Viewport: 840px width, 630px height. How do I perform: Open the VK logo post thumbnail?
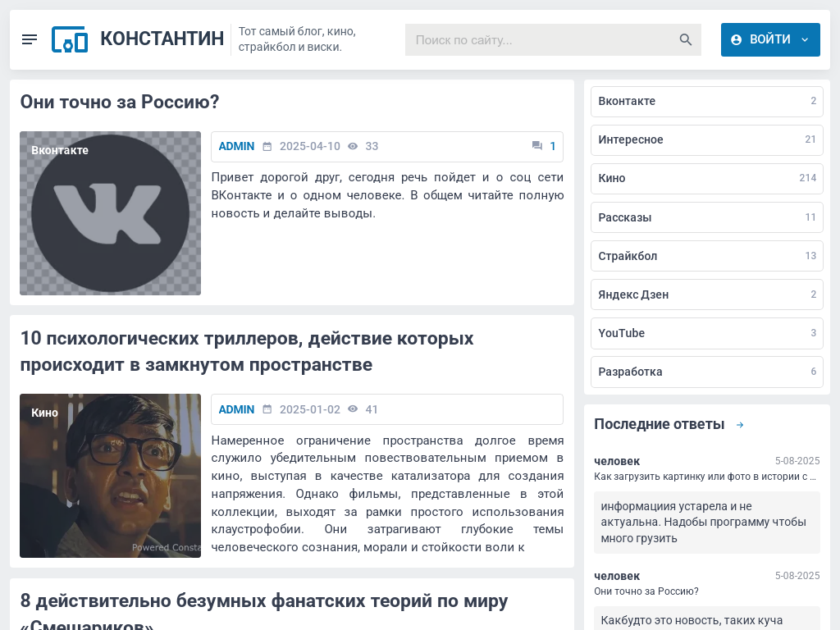tap(111, 213)
